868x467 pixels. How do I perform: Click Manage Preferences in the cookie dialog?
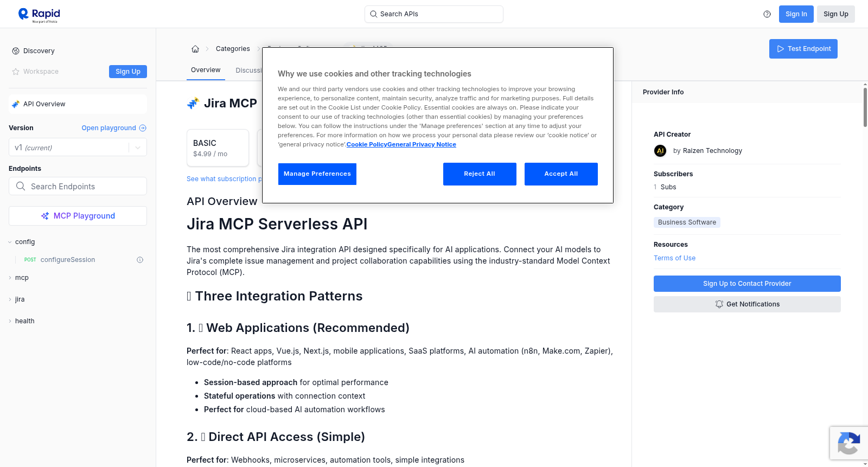[x=317, y=174]
